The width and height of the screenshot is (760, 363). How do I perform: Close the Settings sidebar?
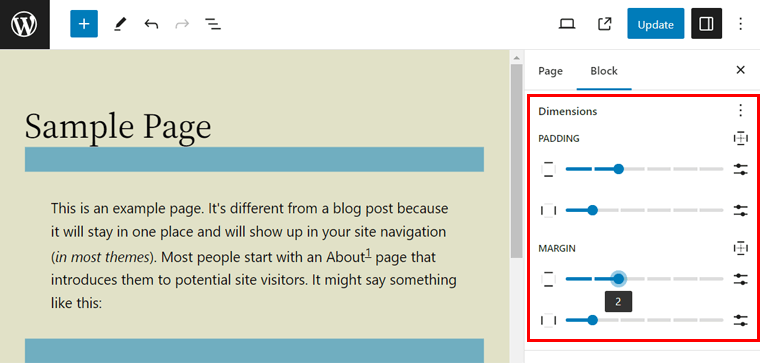coord(740,70)
